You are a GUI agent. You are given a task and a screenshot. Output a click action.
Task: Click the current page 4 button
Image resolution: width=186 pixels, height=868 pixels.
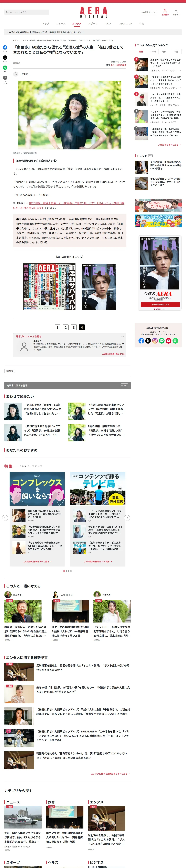click(x=82, y=327)
